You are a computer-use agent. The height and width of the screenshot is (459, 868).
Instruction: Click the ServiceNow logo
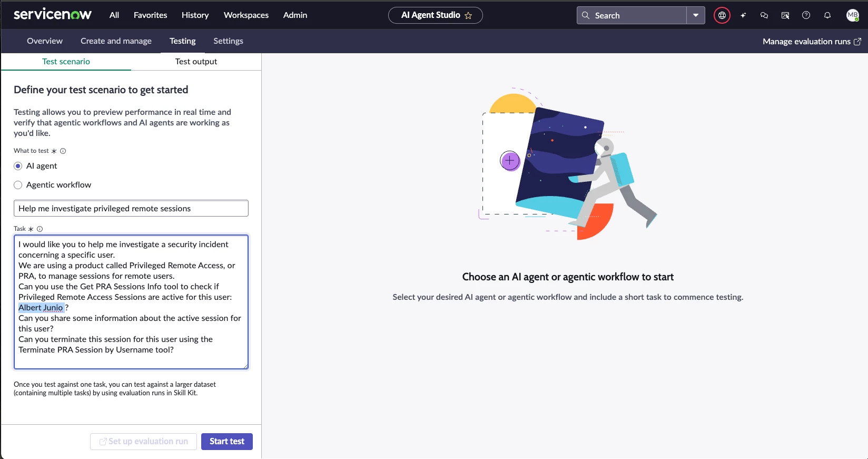tap(53, 15)
